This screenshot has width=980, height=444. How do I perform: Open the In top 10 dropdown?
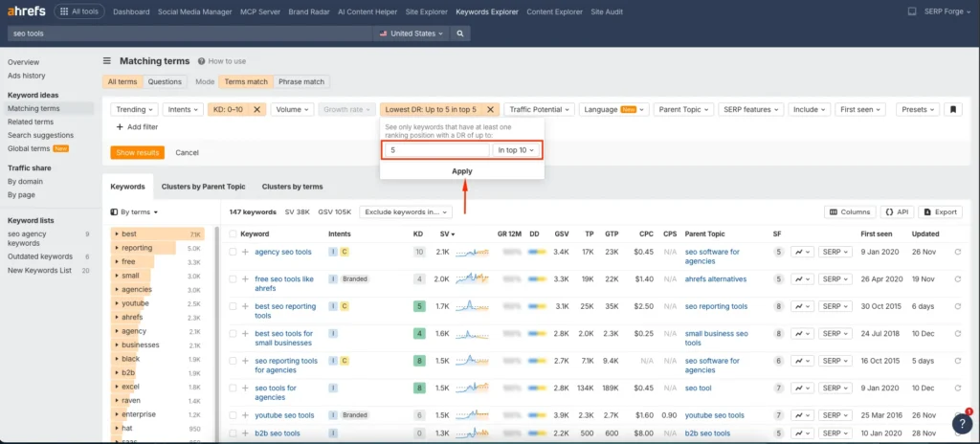click(517, 150)
